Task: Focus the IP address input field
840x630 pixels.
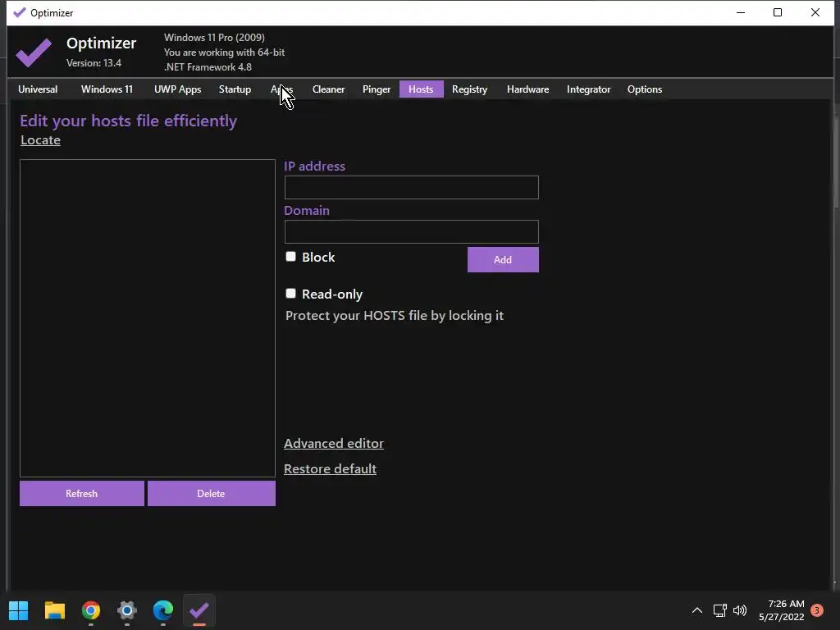Action: (x=412, y=188)
